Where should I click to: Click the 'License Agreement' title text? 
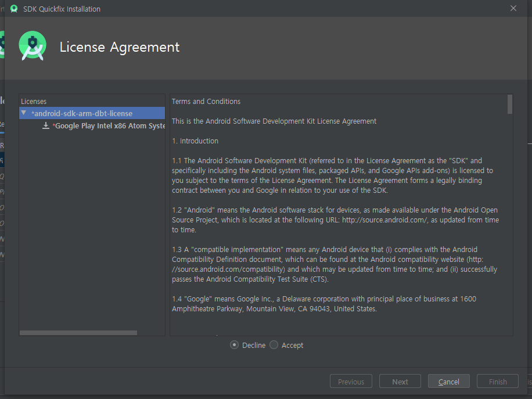[x=120, y=47]
